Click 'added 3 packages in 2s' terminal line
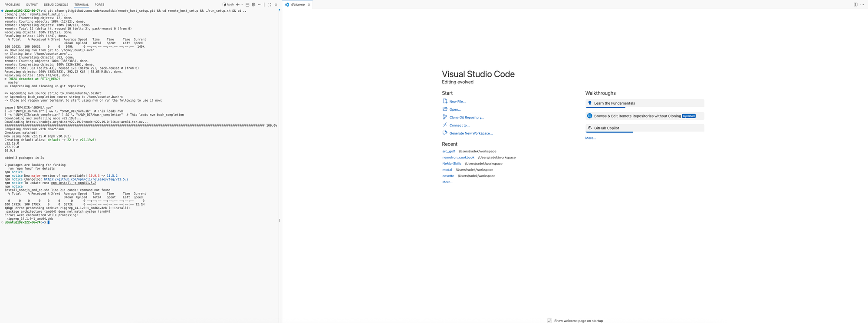The width and height of the screenshot is (868, 323). (x=24, y=158)
